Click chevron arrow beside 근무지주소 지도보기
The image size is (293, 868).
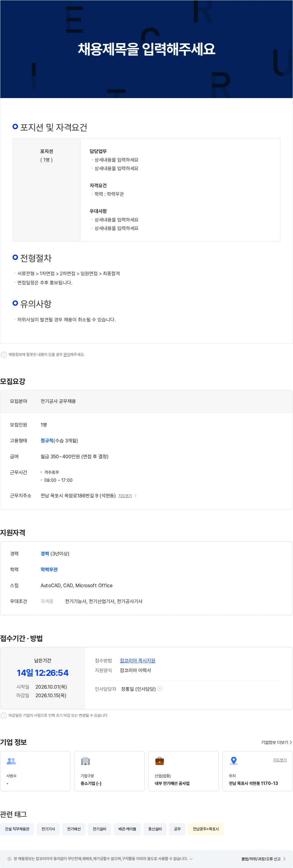click(136, 496)
